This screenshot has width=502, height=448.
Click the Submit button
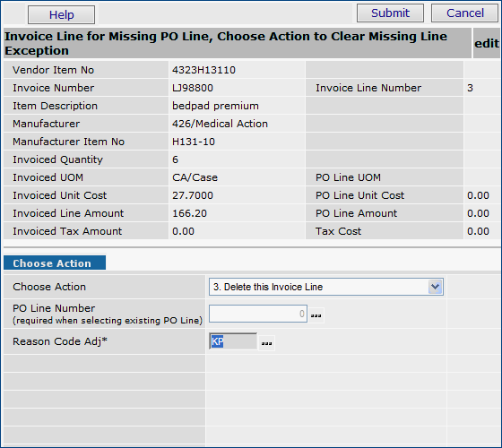(x=390, y=13)
